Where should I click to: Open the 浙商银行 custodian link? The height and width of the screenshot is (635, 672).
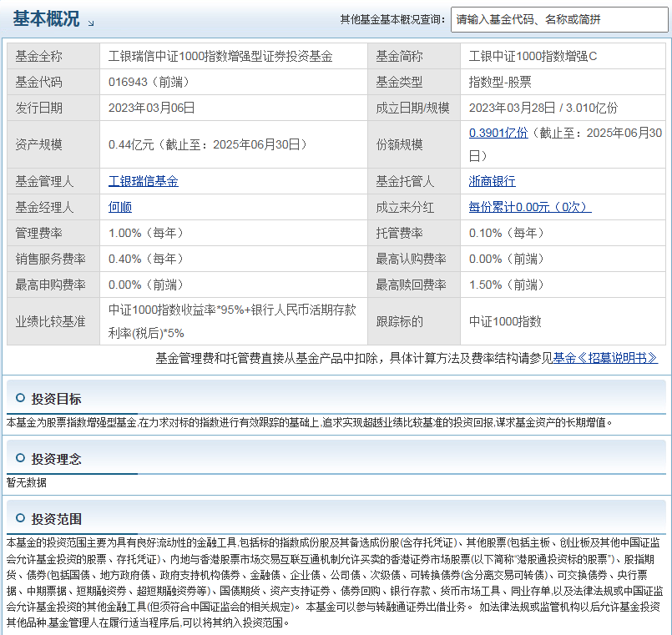click(x=492, y=181)
